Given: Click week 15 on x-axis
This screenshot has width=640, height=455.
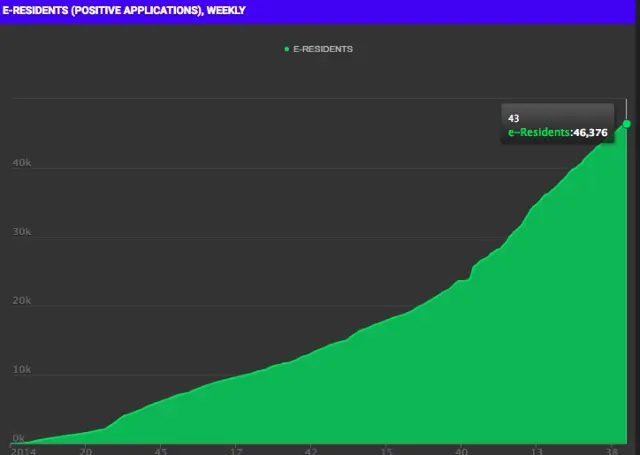Looking at the screenshot, I should (386, 450).
